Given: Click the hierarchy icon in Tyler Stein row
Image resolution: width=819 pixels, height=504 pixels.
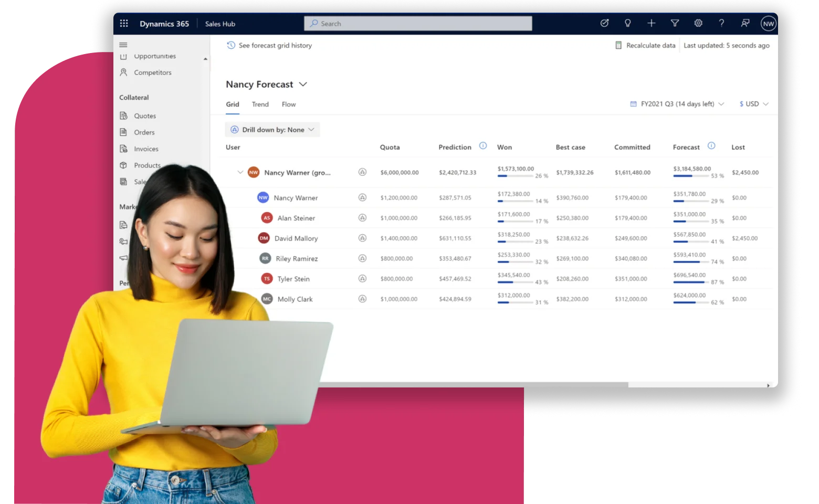Looking at the screenshot, I should pyautogui.click(x=362, y=279).
